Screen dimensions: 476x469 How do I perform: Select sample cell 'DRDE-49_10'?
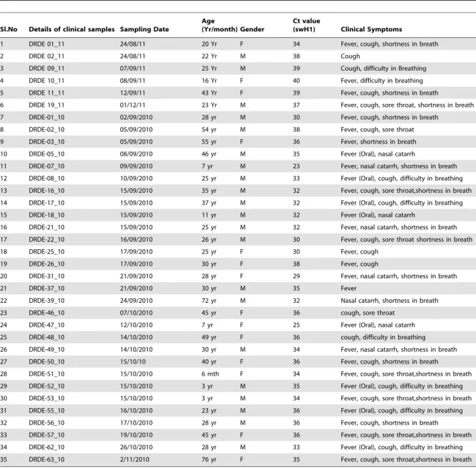(x=46, y=349)
